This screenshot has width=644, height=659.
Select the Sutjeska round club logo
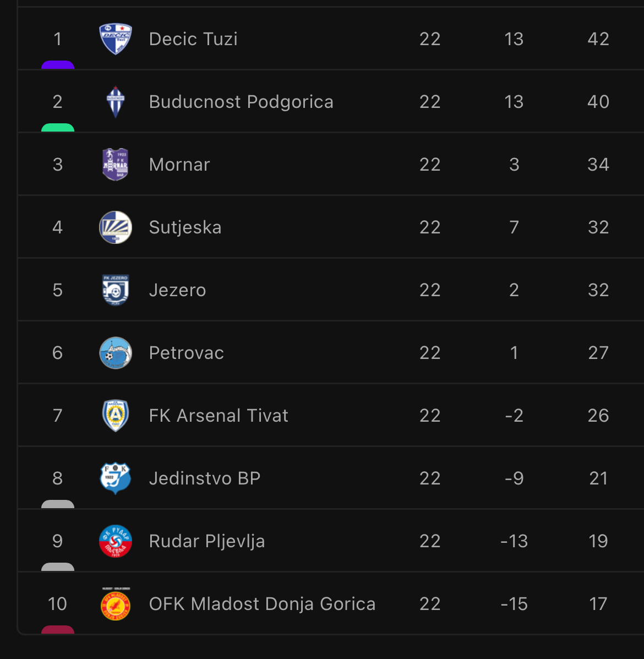click(116, 227)
